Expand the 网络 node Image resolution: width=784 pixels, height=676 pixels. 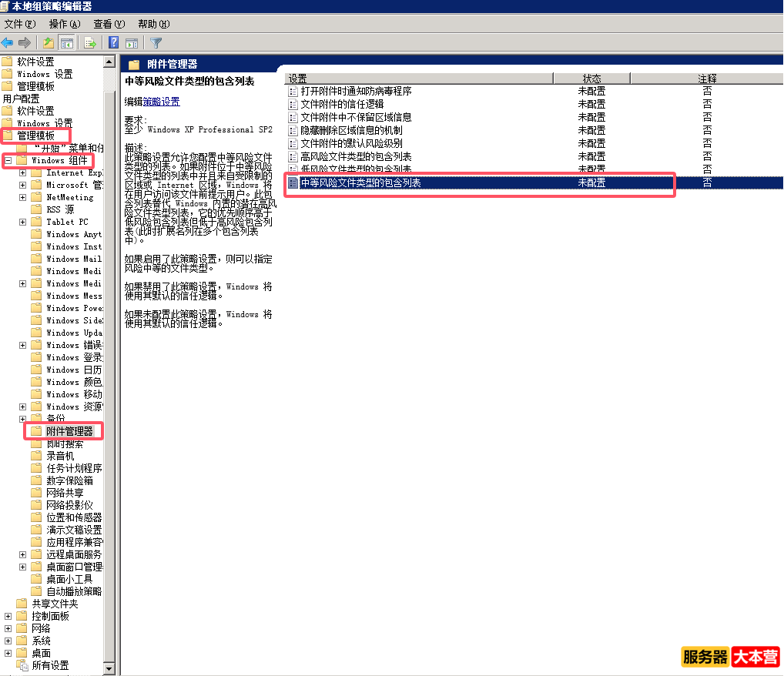click(8, 628)
